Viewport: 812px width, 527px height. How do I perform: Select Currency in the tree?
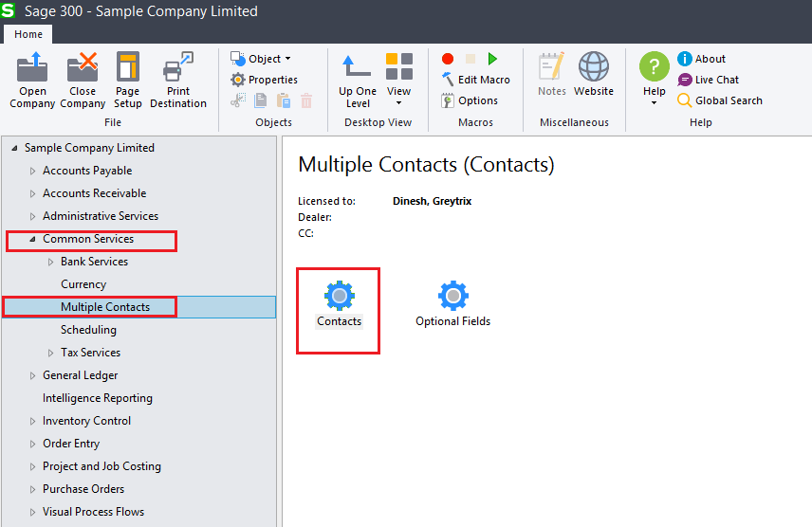coord(83,284)
